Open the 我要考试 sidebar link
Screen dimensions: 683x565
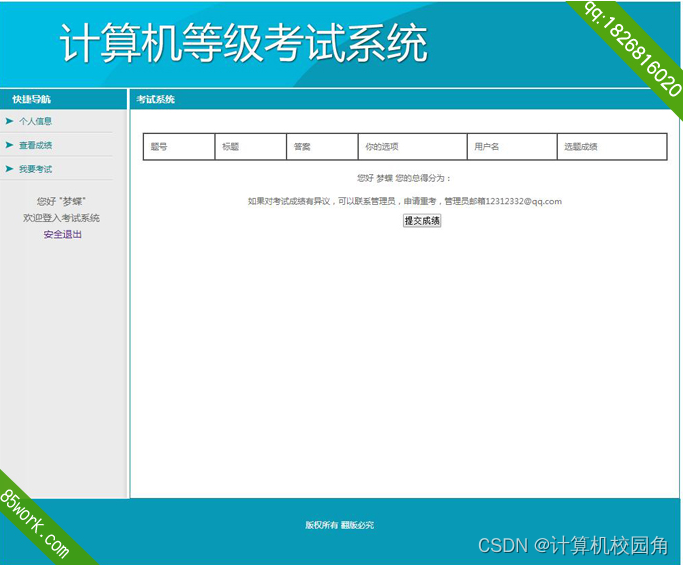point(35,169)
